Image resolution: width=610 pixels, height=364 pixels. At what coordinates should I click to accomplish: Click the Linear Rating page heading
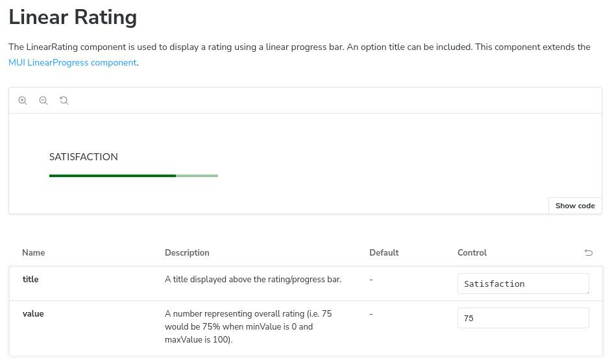[x=73, y=17]
